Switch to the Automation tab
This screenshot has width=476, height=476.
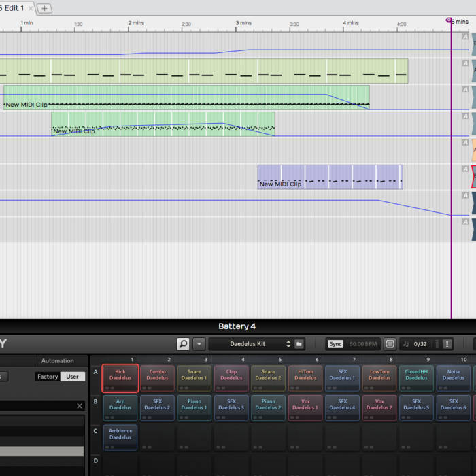[x=58, y=361]
